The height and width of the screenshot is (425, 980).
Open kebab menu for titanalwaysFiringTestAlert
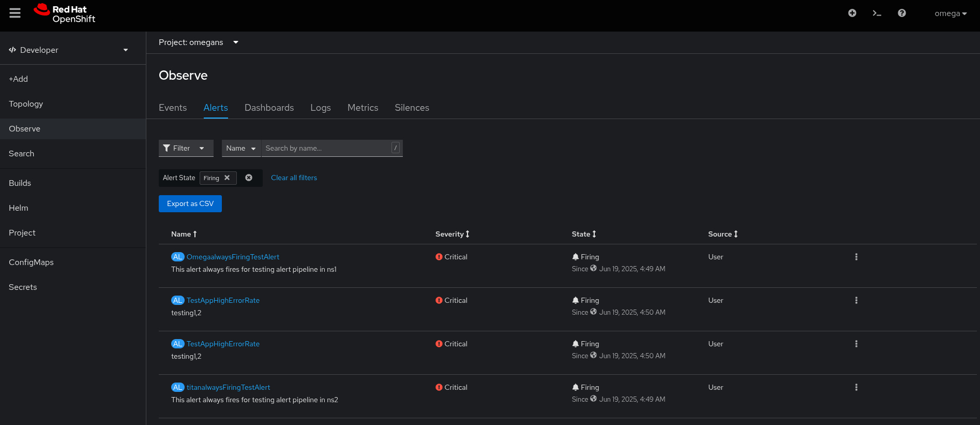[x=856, y=387]
